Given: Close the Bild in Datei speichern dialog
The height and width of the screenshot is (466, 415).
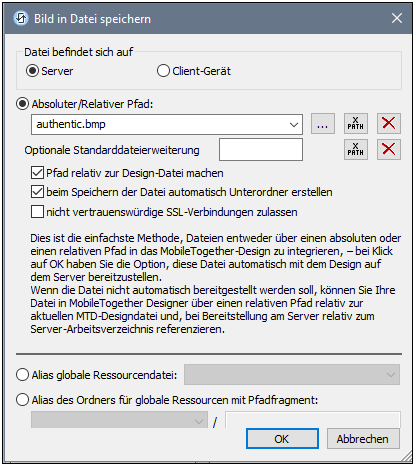Looking at the screenshot, I should click(x=397, y=18).
